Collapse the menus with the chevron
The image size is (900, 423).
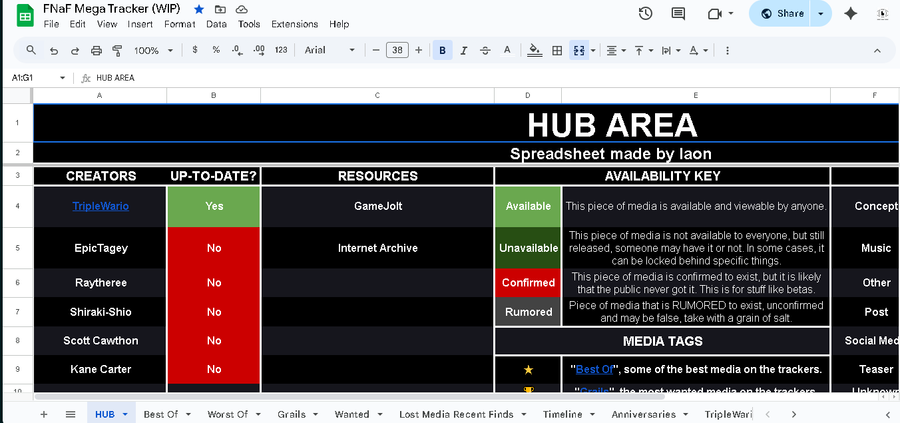[x=877, y=51]
